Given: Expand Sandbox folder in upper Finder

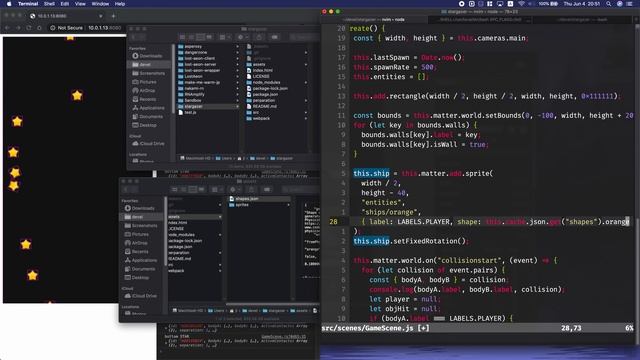Looking at the screenshot, I should 237,100.
